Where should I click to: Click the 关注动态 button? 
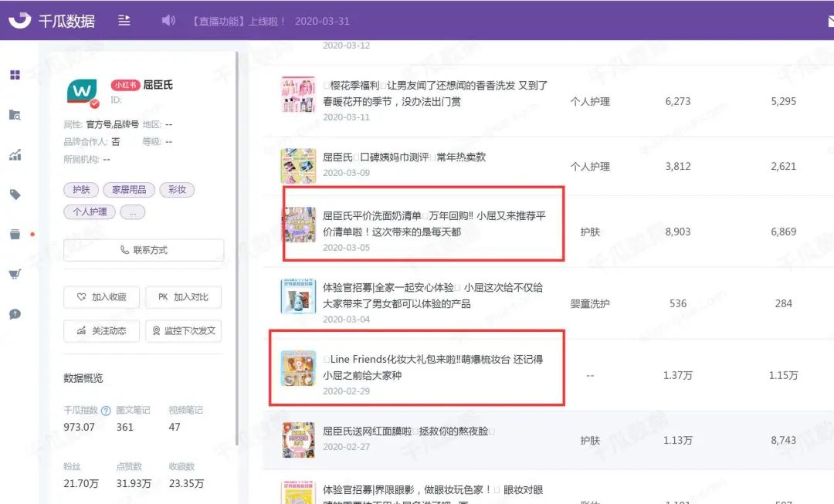102,330
